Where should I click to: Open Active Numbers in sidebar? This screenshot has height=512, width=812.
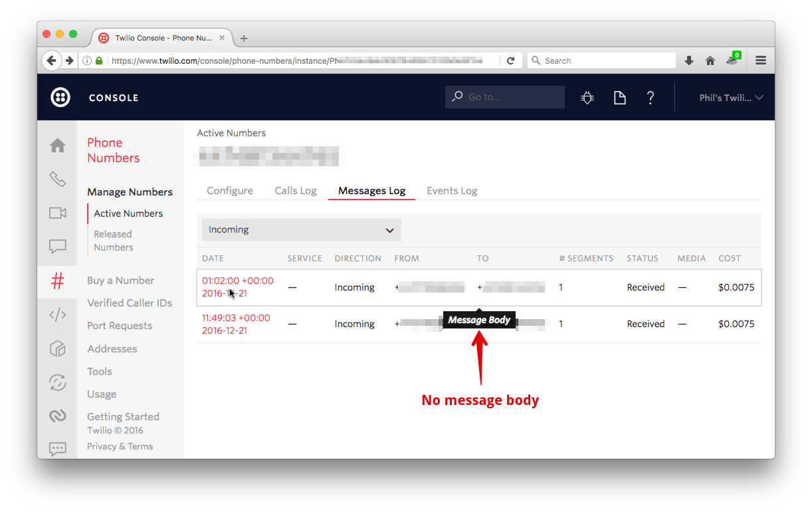pyautogui.click(x=128, y=213)
